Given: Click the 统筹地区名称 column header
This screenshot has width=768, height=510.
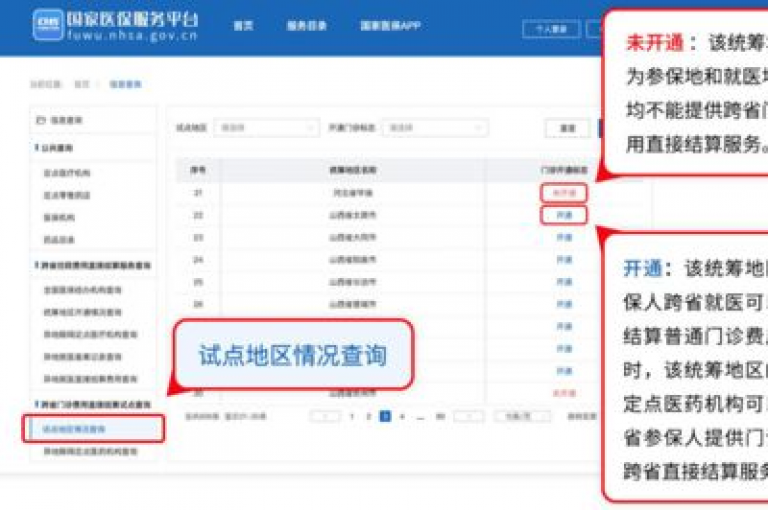Looking at the screenshot, I should [353, 170].
